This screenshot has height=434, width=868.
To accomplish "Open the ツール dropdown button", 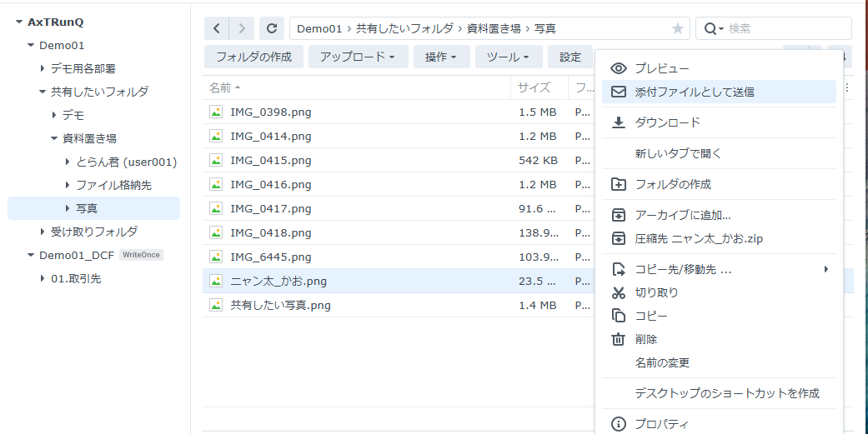I will [x=508, y=57].
